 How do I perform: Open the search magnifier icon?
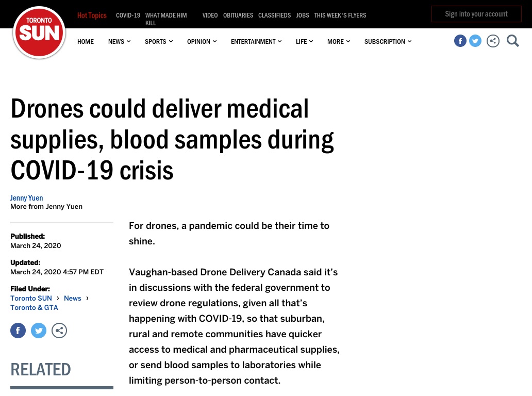coord(512,41)
